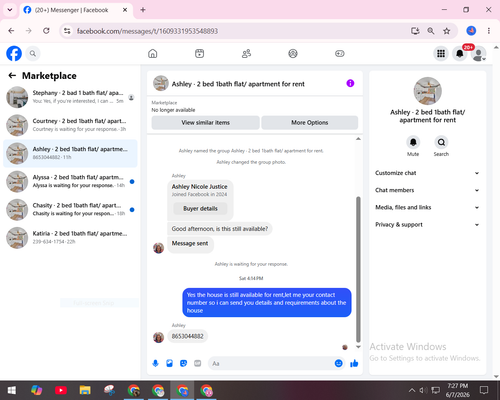The width and height of the screenshot is (500, 400).
Task: Open the emoji picker in message box
Action: point(338,363)
